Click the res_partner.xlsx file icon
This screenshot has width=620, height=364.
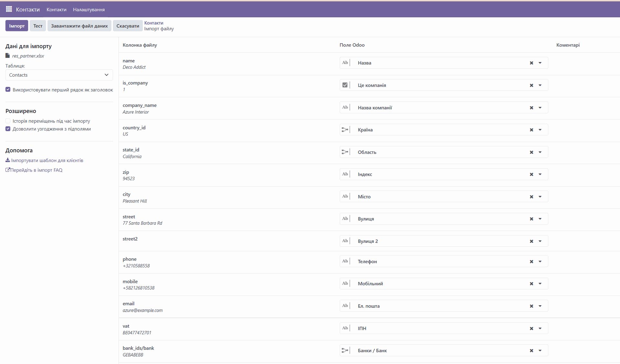click(8, 56)
